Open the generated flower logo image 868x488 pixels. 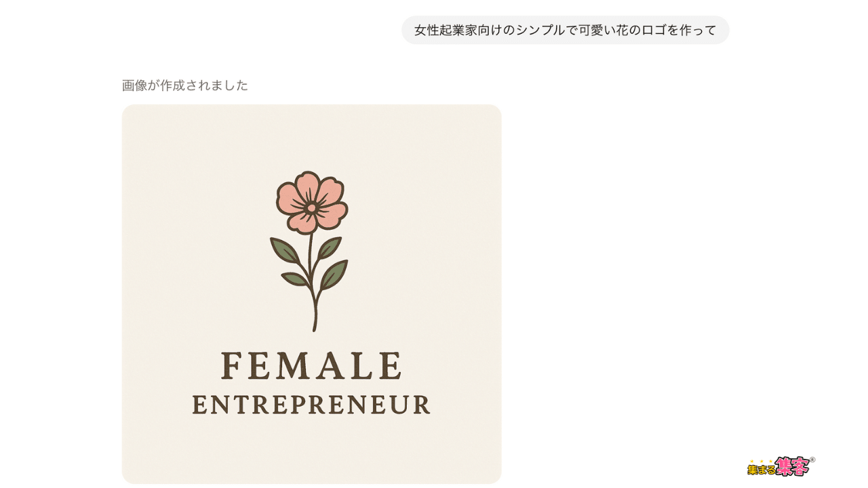pos(311,294)
